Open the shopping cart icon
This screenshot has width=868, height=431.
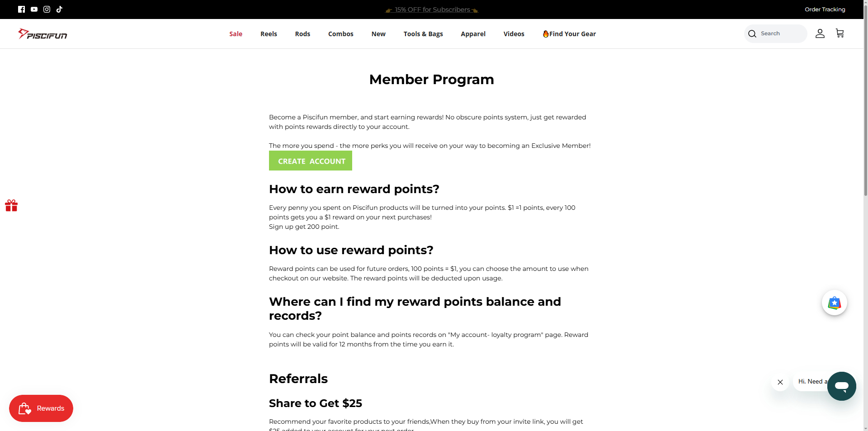(840, 33)
